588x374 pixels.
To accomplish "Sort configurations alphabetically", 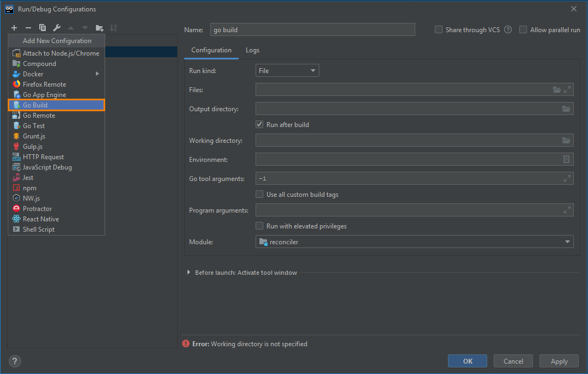I will click(114, 28).
